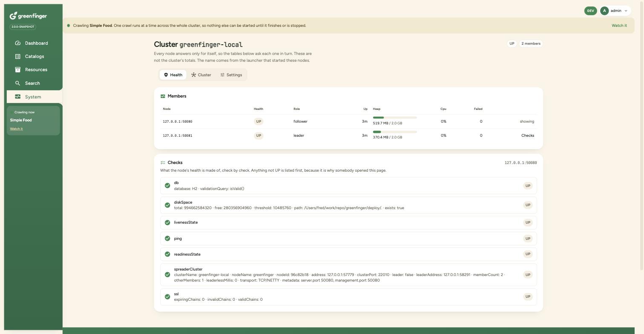This screenshot has width=644, height=334.
Task: Switch to the Cluster tab
Action: [201, 75]
